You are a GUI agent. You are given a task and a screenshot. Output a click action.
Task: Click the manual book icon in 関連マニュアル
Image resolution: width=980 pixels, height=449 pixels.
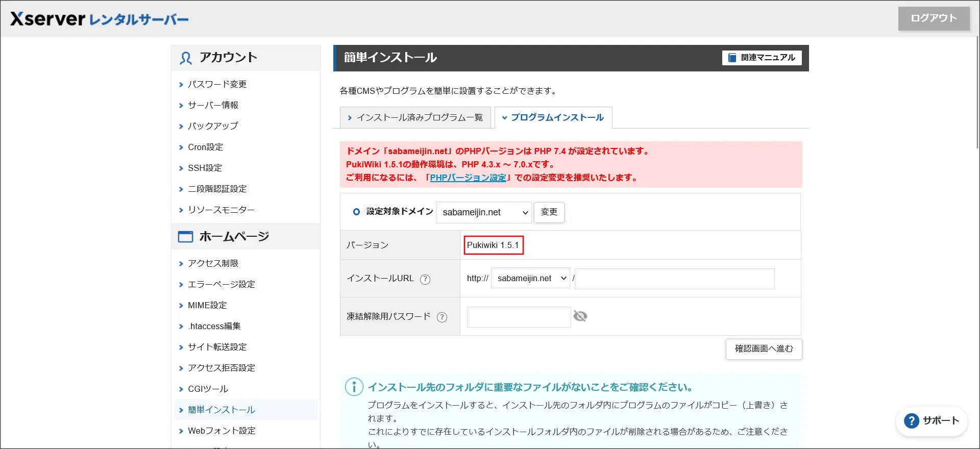pyautogui.click(x=732, y=58)
